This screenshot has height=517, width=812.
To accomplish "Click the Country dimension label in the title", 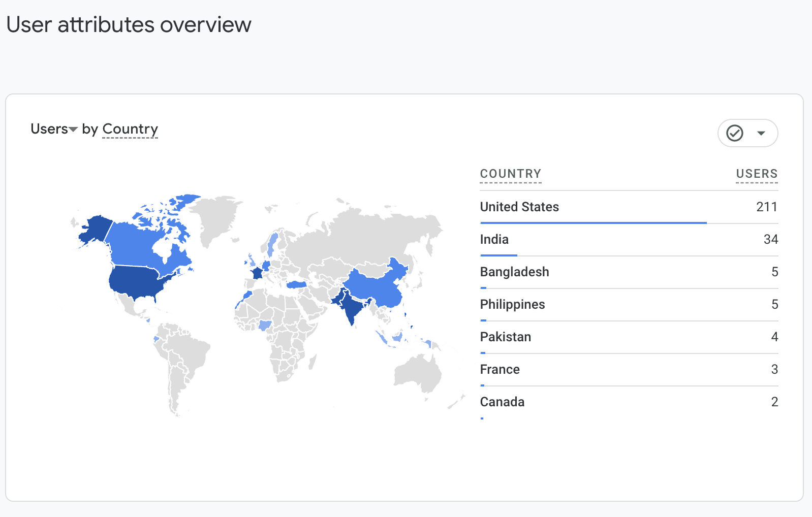I will [130, 129].
